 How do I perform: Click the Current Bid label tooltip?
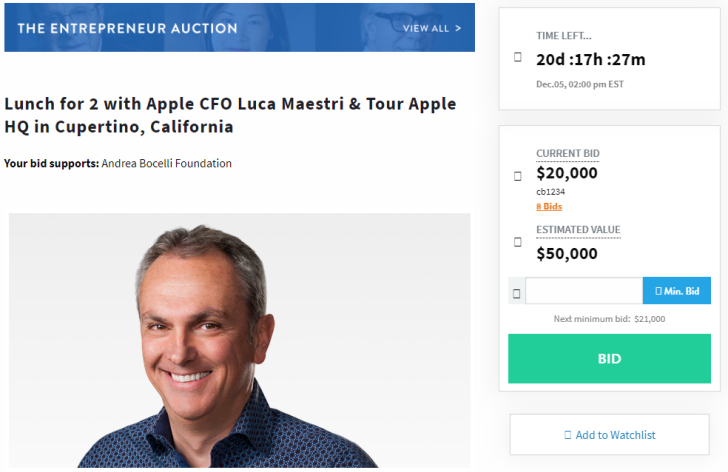(568, 153)
